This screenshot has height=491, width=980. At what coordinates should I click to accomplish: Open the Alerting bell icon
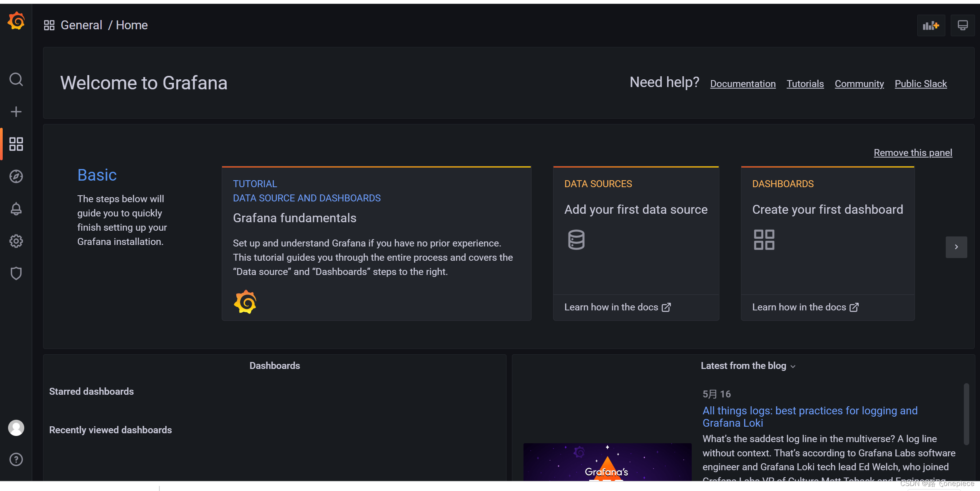16,209
